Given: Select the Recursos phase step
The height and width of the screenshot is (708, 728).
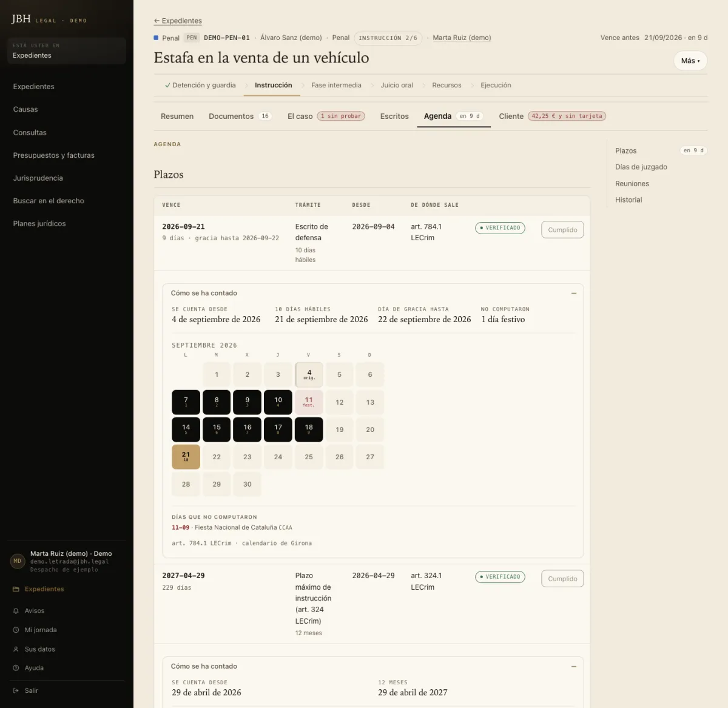Looking at the screenshot, I should pyautogui.click(x=447, y=86).
